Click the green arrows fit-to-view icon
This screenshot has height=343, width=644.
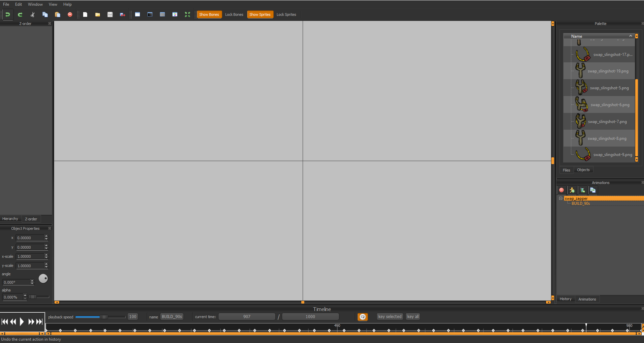(x=188, y=14)
